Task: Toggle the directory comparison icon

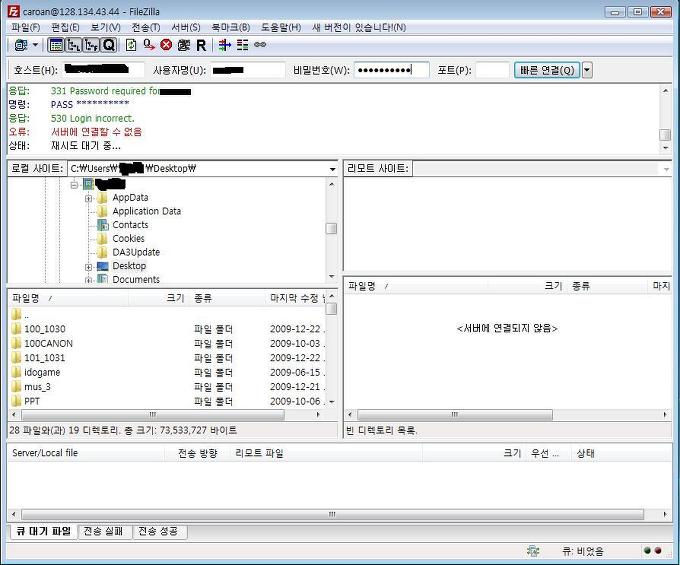Action: [x=242, y=45]
